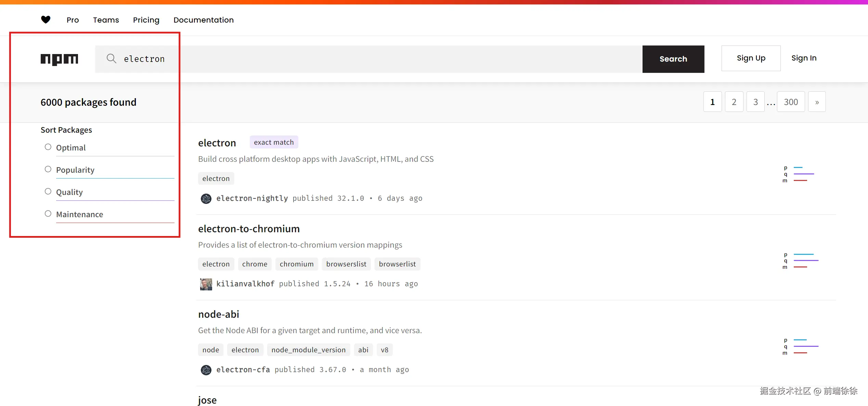Open the electron-to-chromium package link
Viewport: 868px width, 406px height.
249,229
